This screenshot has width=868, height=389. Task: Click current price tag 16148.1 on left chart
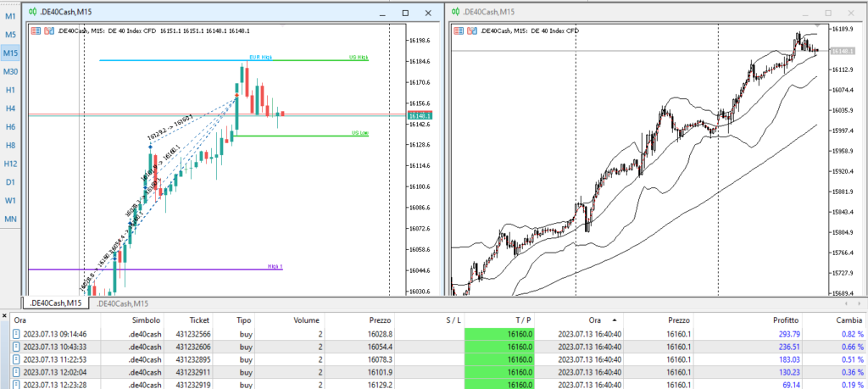tap(419, 115)
